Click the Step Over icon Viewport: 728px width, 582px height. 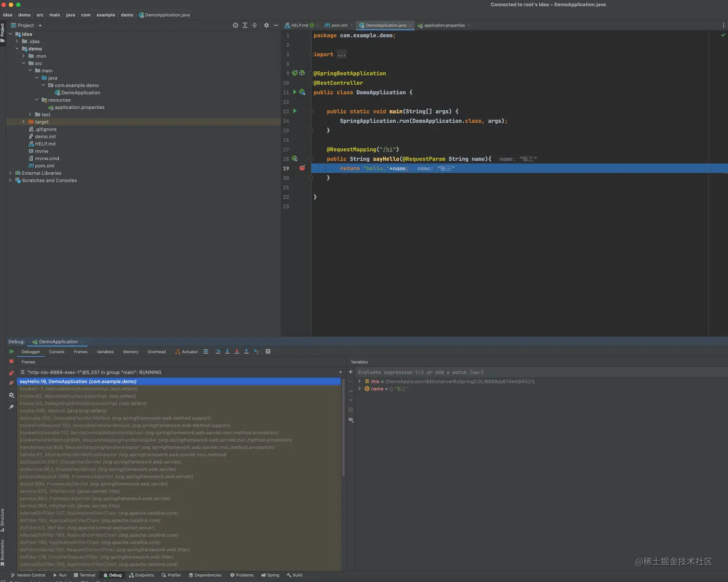(x=218, y=351)
